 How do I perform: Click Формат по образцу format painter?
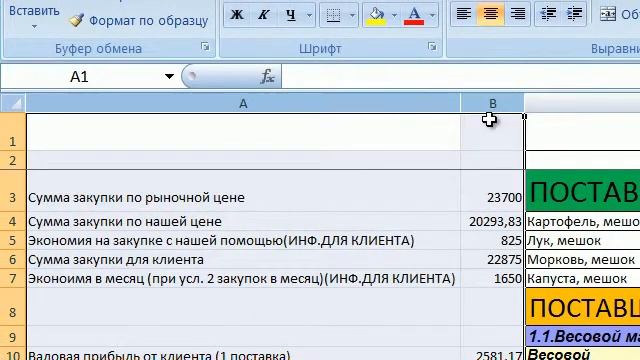[x=138, y=20]
